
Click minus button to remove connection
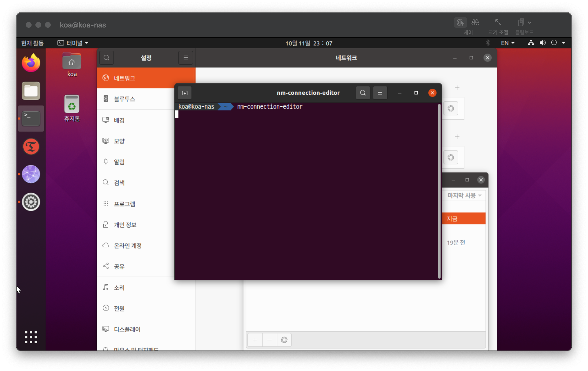click(269, 340)
